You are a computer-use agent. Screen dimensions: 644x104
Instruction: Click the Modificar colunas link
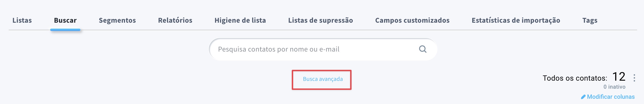pos(611,97)
